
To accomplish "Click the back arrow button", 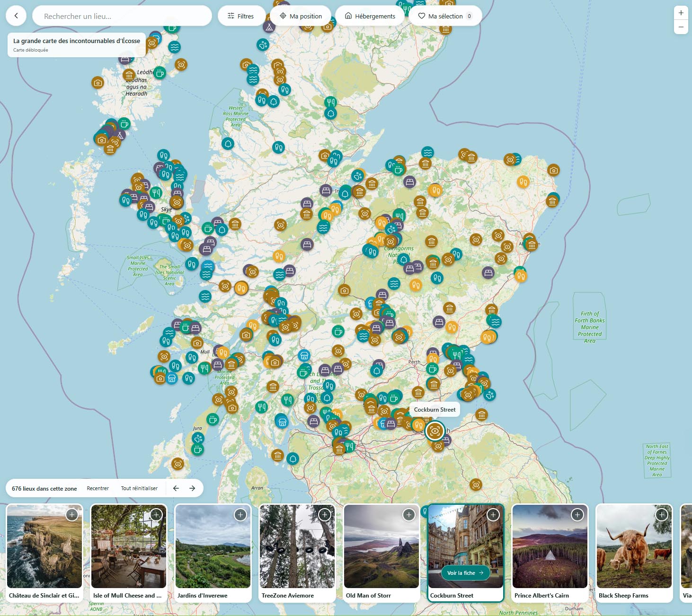I will point(16,16).
